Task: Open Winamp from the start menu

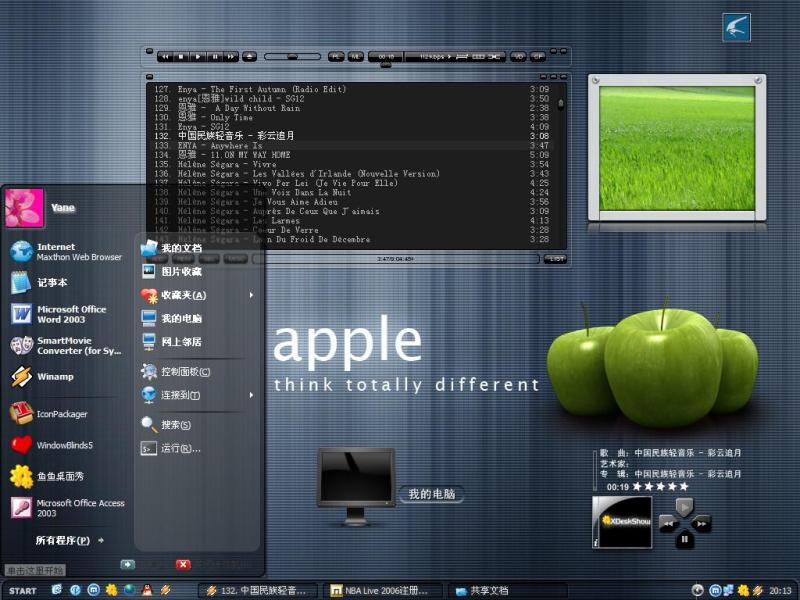Action: click(55, 377)
